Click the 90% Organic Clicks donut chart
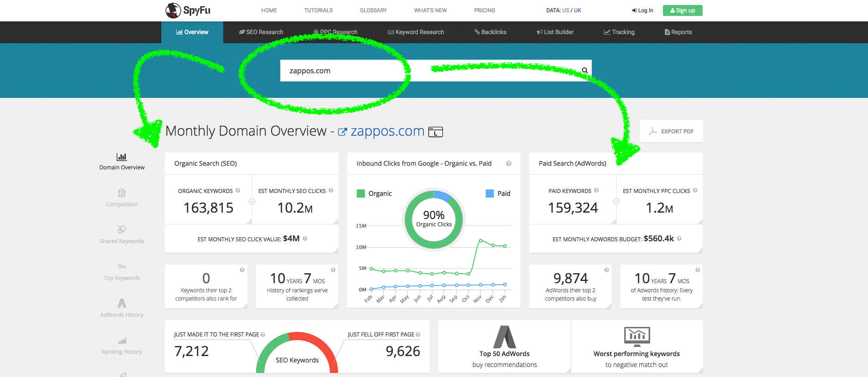868x377 pixels. pyautogui.click(x=434, y=219)
